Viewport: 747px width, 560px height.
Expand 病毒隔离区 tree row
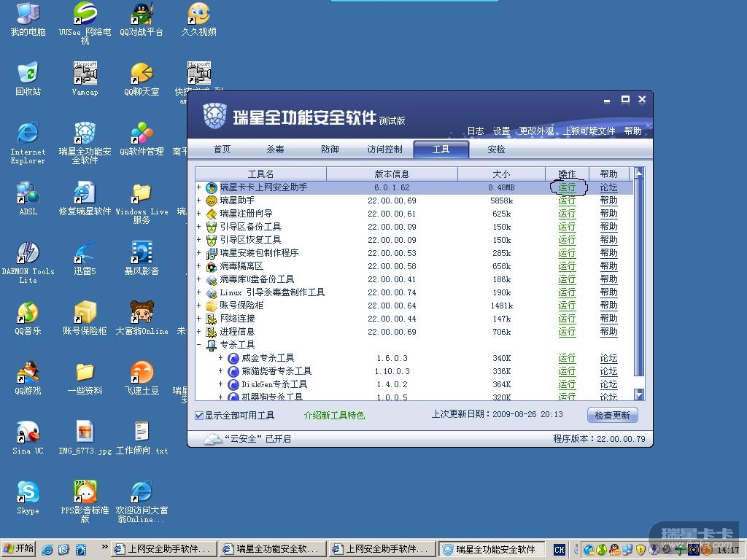(199, 266)
